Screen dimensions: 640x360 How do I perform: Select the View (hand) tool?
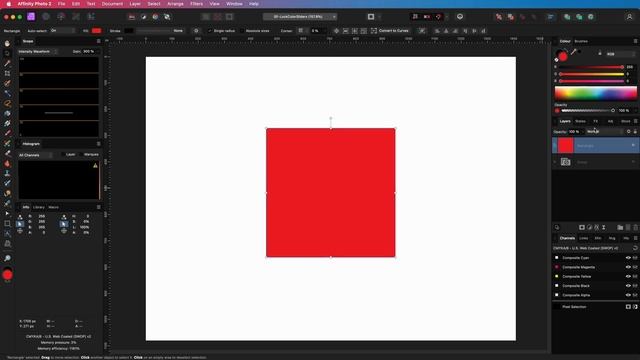(7, 43)
